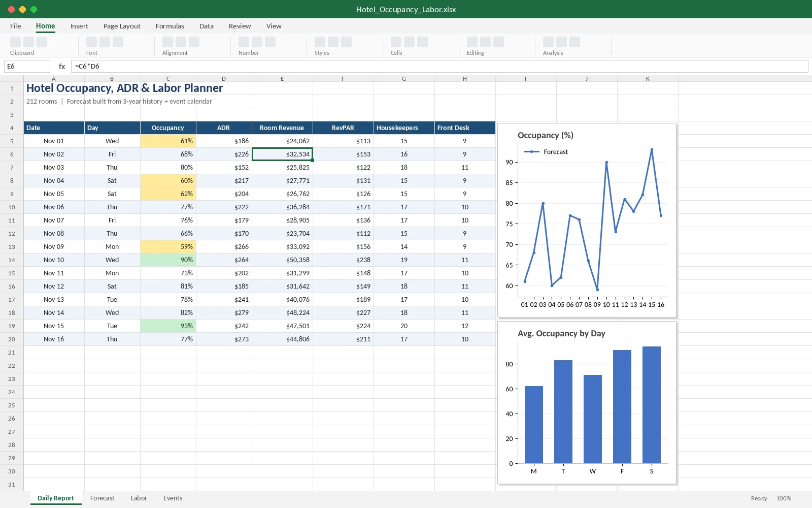Select the 93% occupancy cell for Nov 15

pos(168,326)
